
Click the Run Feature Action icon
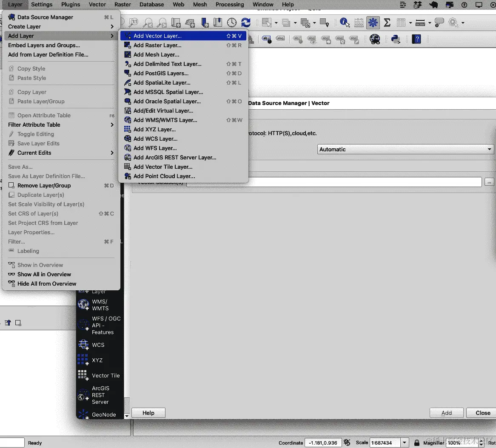(453, 23)
